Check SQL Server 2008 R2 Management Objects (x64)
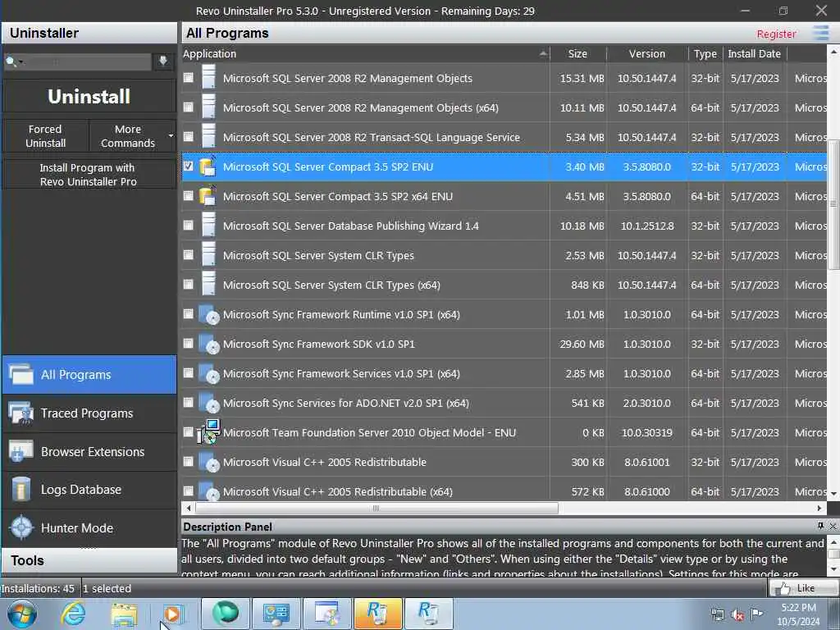The image size is (840, 630). (188, 107)
